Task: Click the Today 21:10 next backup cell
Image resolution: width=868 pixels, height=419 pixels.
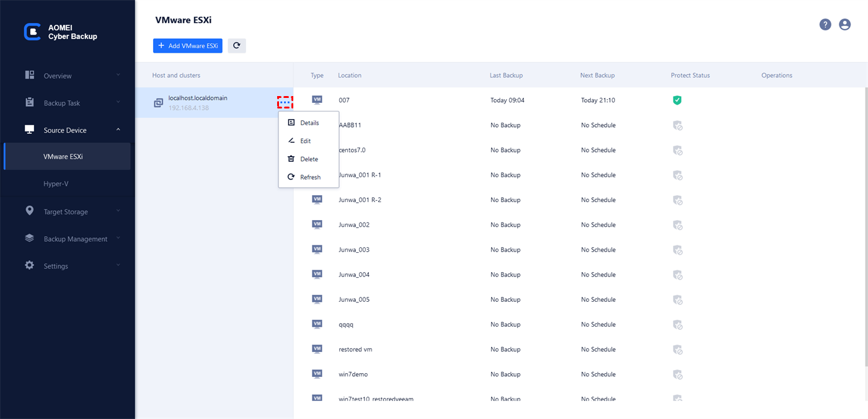Action: pyautogui.click(x=598, y=100)
